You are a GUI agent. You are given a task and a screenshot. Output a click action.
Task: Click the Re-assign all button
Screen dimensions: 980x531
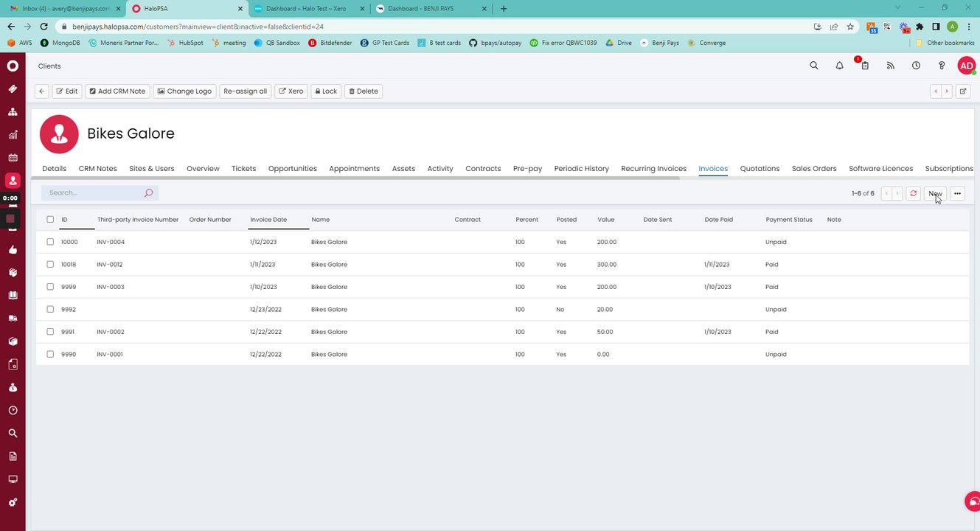(x=246, y=91)
